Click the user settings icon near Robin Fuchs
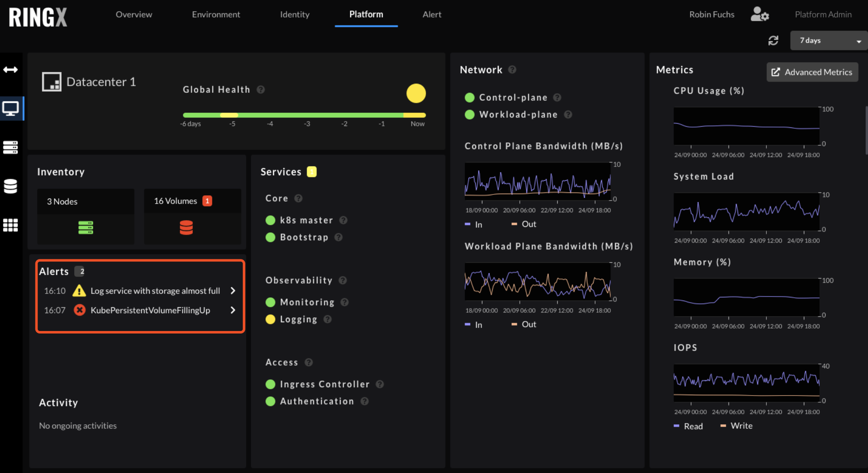Viewport: 868px width, 473px height. (x=759, y=14)
